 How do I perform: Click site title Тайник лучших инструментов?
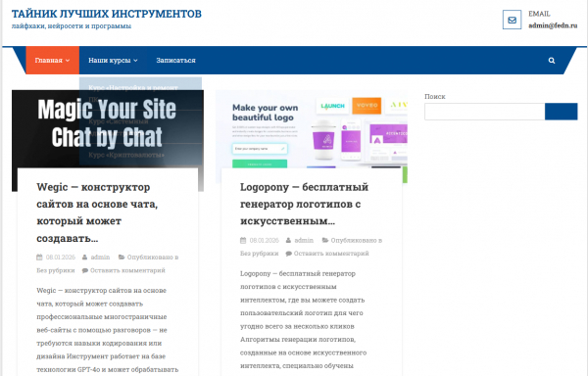[x=107, y=14]
